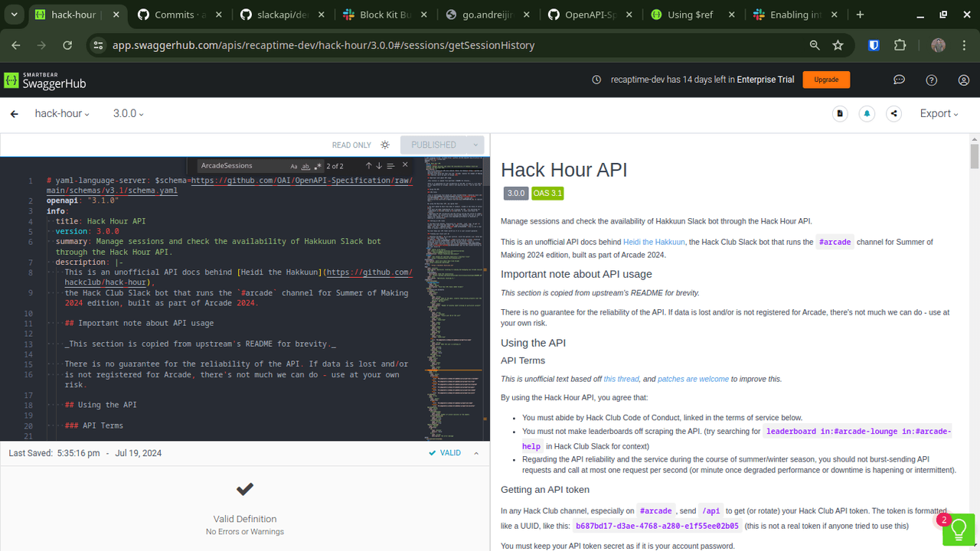This screenshot has width=980, height=551.
Task: Expand the Export menu
Action: (x=939, y=113)
